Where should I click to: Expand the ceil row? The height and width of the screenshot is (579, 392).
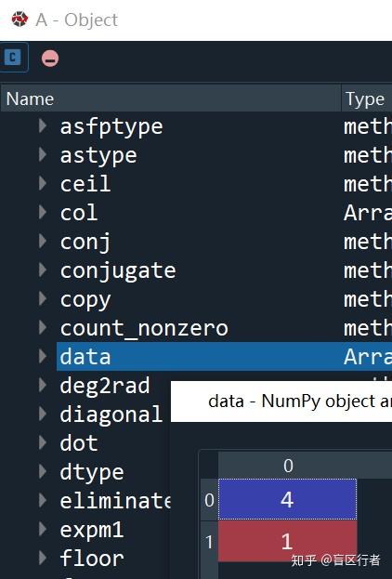43,183
